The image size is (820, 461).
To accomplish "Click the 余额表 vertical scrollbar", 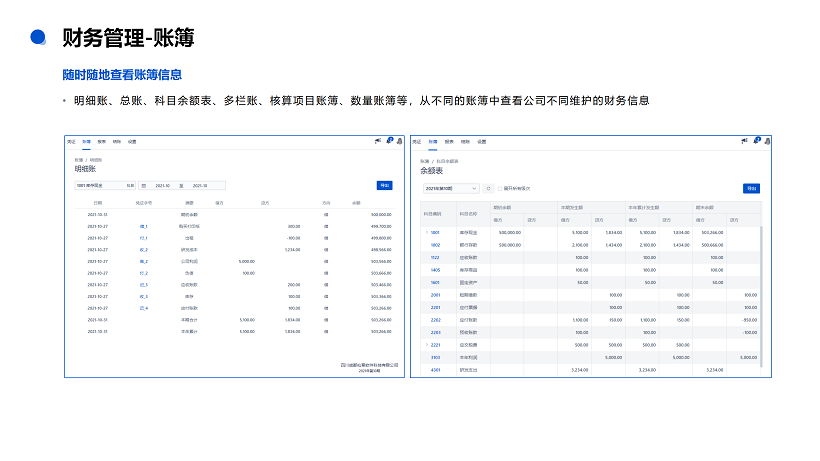I will tap(761, 296).
